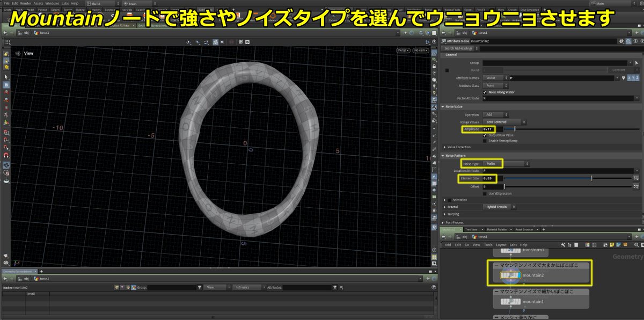Viewport: 644px width, 320px height.
Task: Open the Attribute Class Point dropdown
Action: tap(495, 85)
